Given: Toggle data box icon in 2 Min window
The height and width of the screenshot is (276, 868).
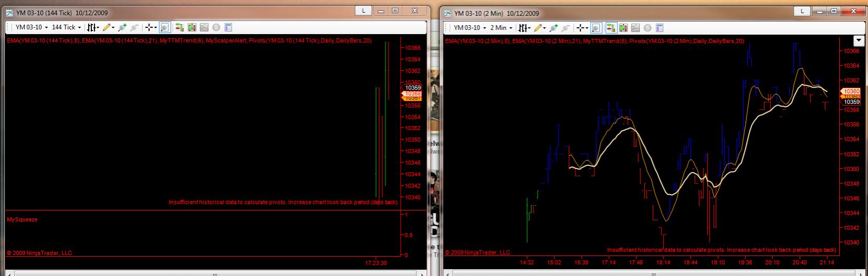Looking at the screenshot, I should [x=597, y=28].
